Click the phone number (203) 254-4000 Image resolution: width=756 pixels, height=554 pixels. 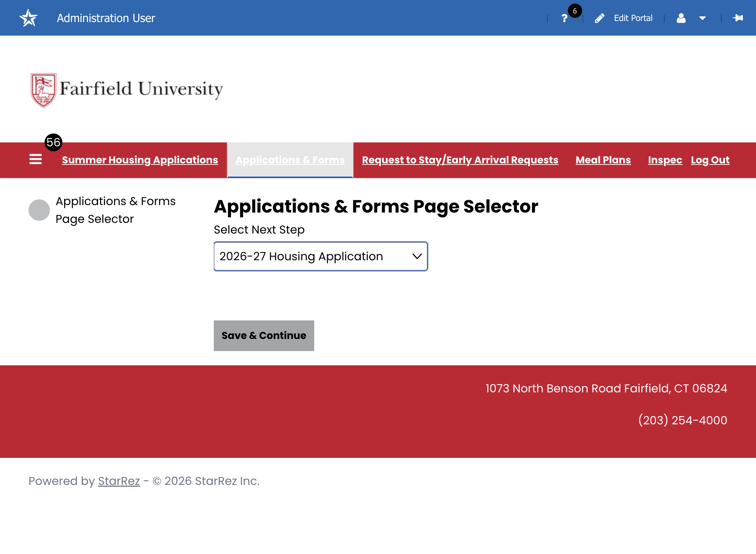tap(683, 420)
